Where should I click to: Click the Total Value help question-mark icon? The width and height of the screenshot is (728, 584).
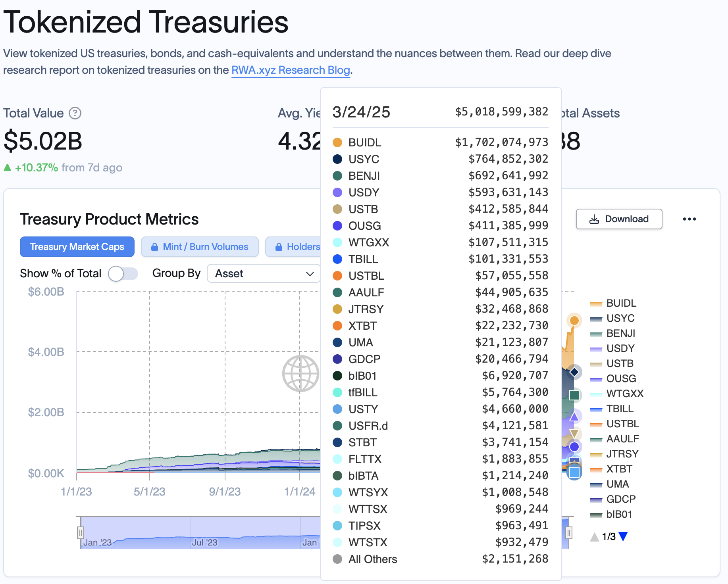(x=75, y=113)
